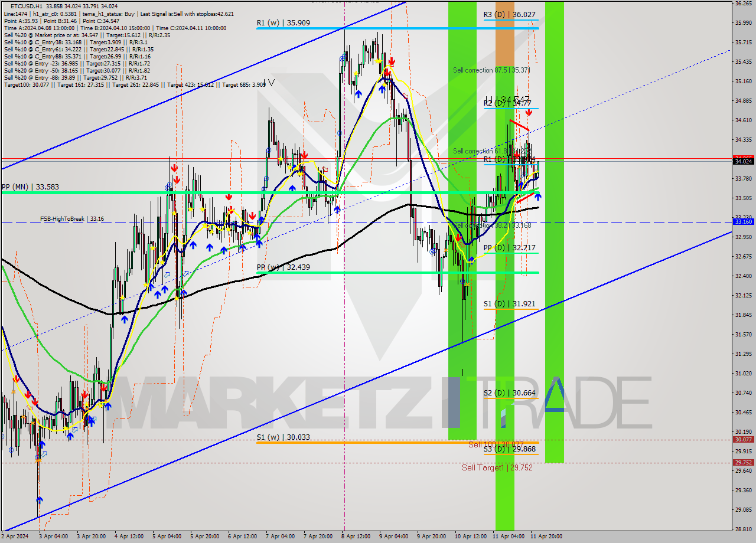The height and width of the screenshot is (543, 756).
Task: Click the 32.400 value on price axis
Action: pyautogui.click(x=743, y=276)
